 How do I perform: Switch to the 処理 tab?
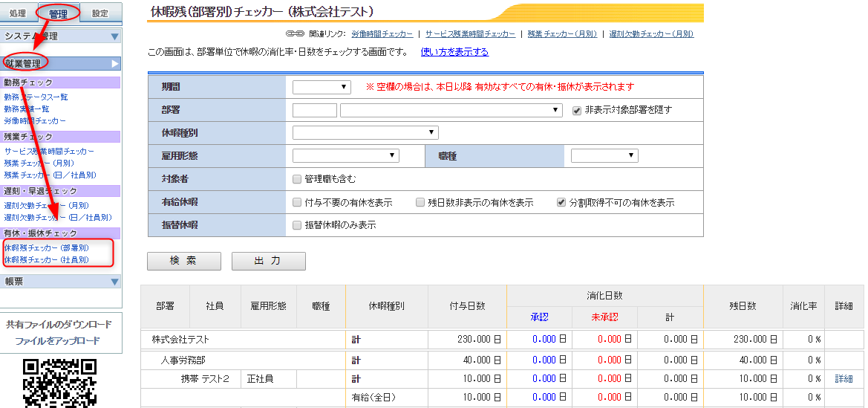[x=18, y=13]
